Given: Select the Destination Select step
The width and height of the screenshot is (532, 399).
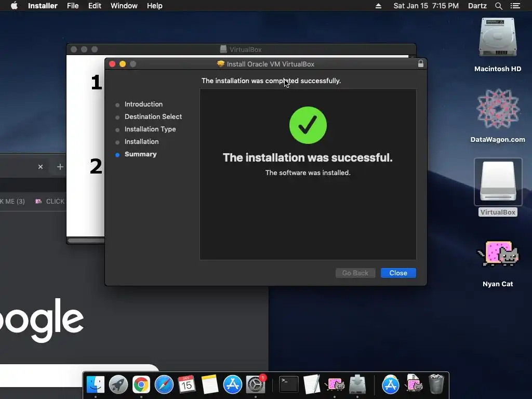Looking at the screenshot, I should (153, 117).
